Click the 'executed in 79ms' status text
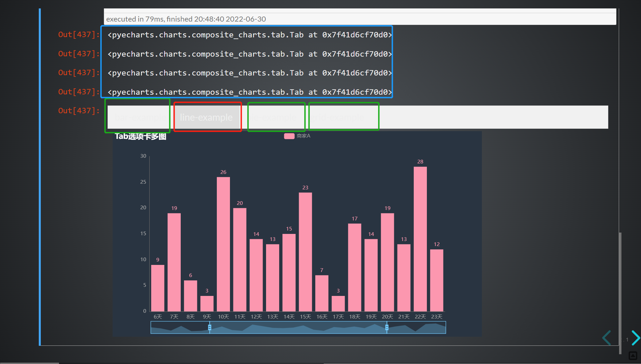 tap(185, 19)
